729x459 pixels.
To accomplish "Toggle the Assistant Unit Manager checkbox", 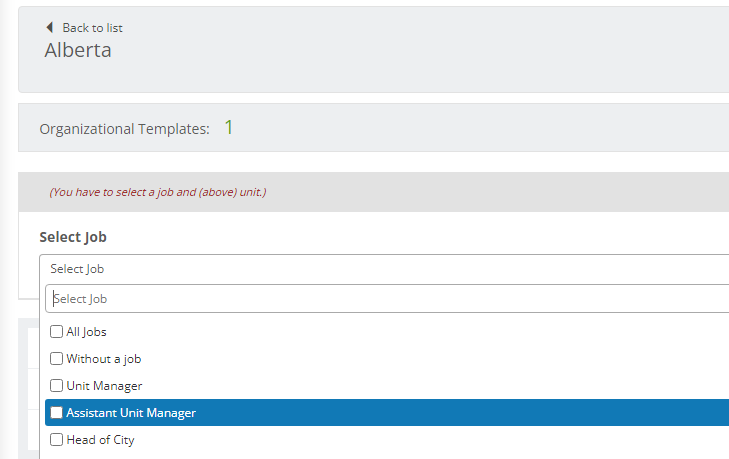I will point(57,412).
